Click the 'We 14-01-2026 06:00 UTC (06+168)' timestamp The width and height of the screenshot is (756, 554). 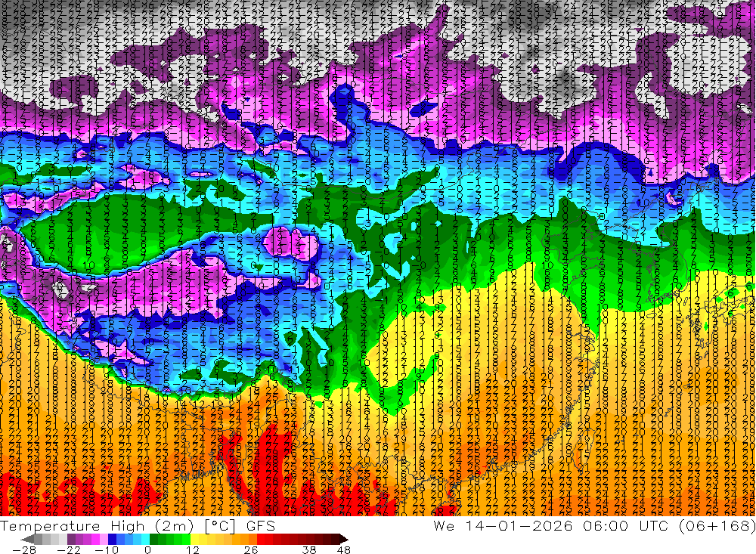coord(593,525)
